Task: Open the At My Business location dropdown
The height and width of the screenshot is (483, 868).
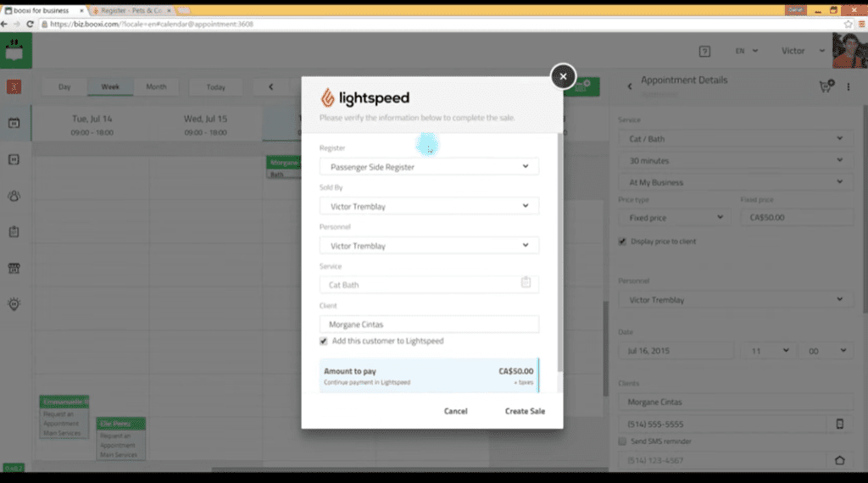Action: (736, 182)
